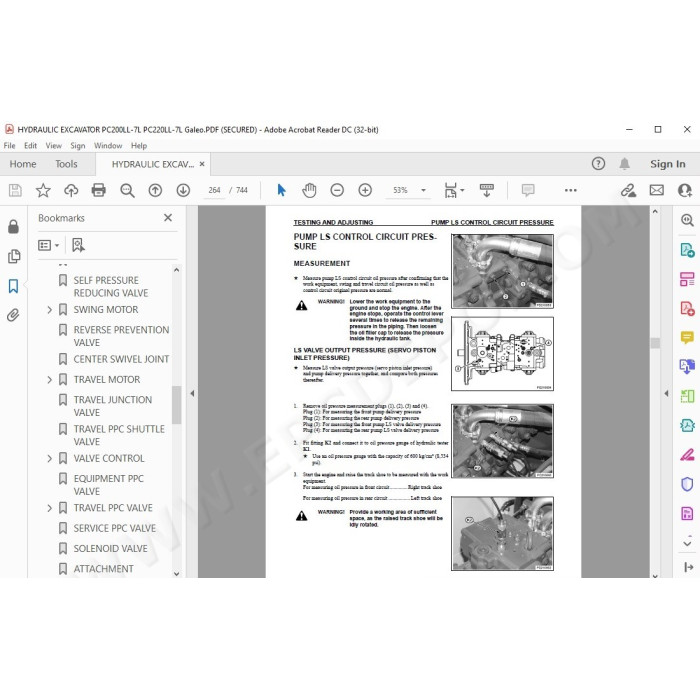
Task: Expand the TRAVEL MOTOR bookmark
Action: click(x=50, y=379)
